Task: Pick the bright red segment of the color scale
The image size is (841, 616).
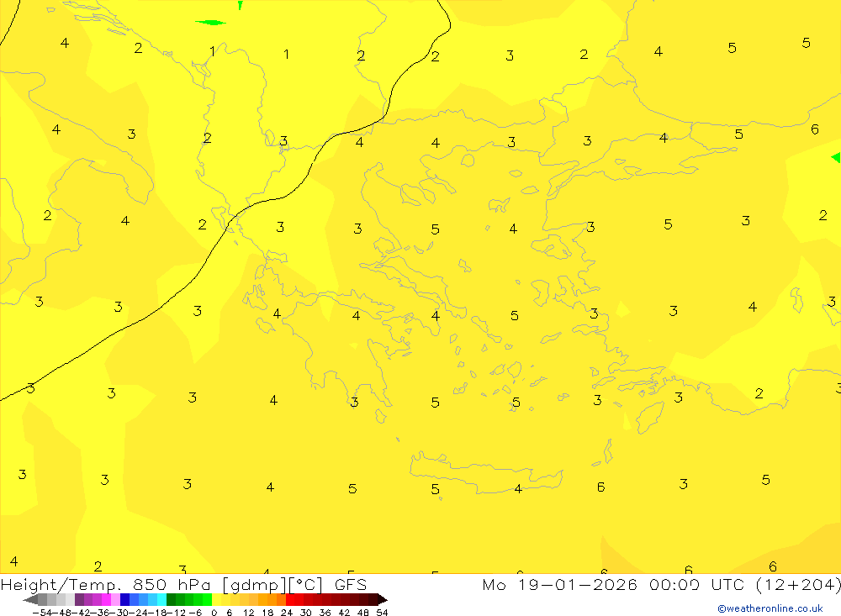Action: (290, 599)
